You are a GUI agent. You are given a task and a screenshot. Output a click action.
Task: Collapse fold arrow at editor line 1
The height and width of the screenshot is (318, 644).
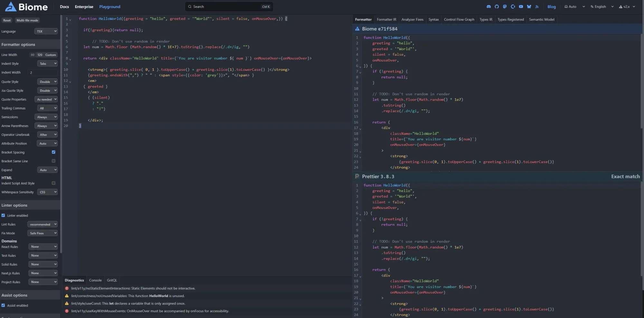tap(70, 20)
